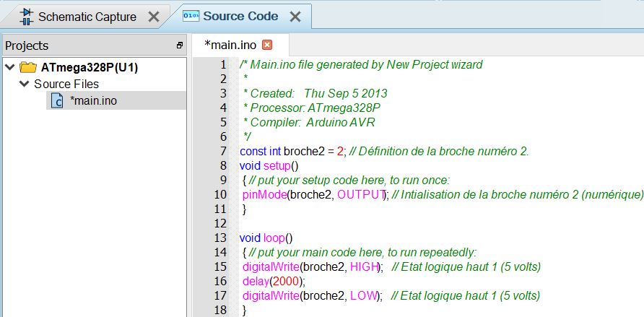Collapse the Source Files tree node
The width and height of the screenshot is (644, 317).
(24, 84)
